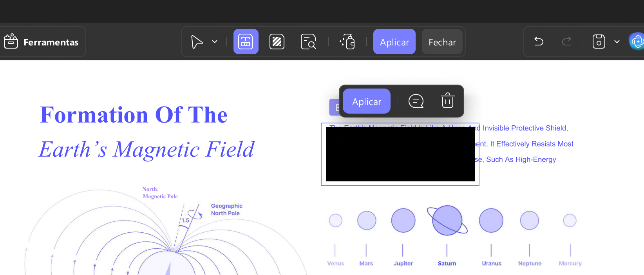644x275 pixels.
Task: Click the Fechar button
Action: click(x=442, y=42)
